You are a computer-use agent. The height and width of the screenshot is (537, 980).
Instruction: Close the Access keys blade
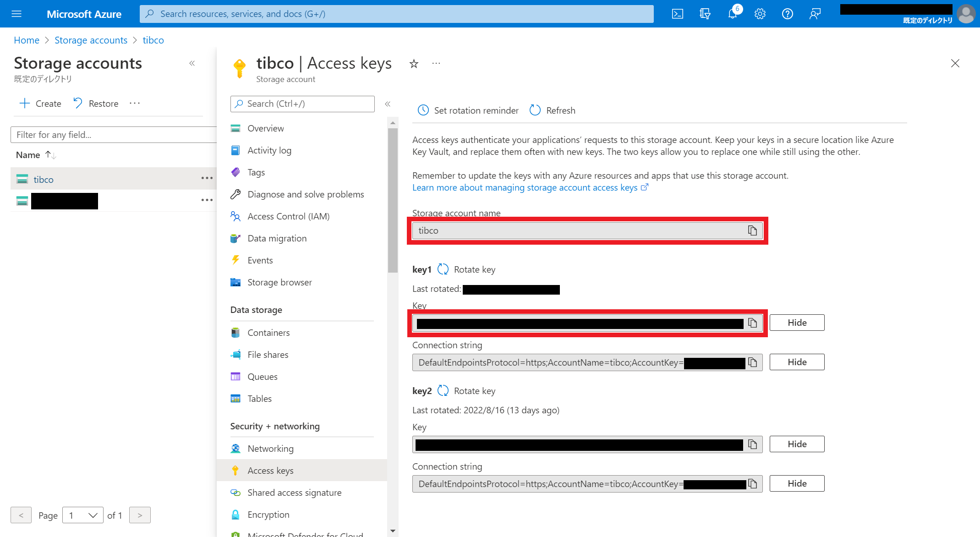(955, 63)
